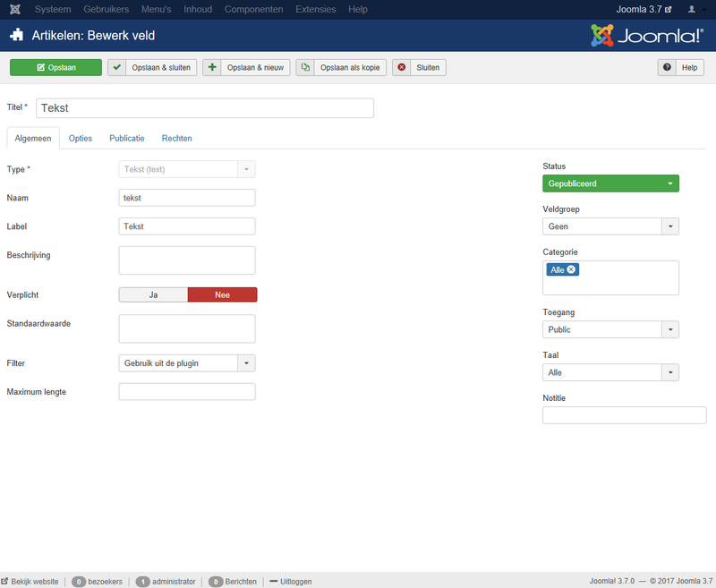This screenshot has height=588, width=716.
Task: Click the red Sluiten cancel icon
Action: [x=402, y=67]
